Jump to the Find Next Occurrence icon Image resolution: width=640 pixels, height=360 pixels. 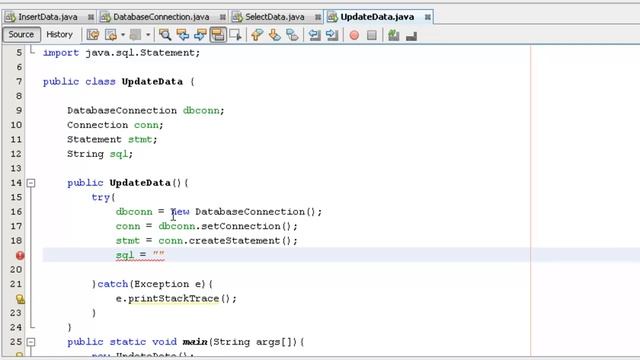pos(200,35)
